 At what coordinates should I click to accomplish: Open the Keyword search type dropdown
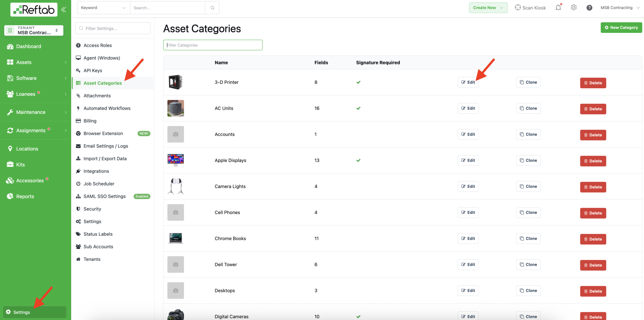[103, 8]
